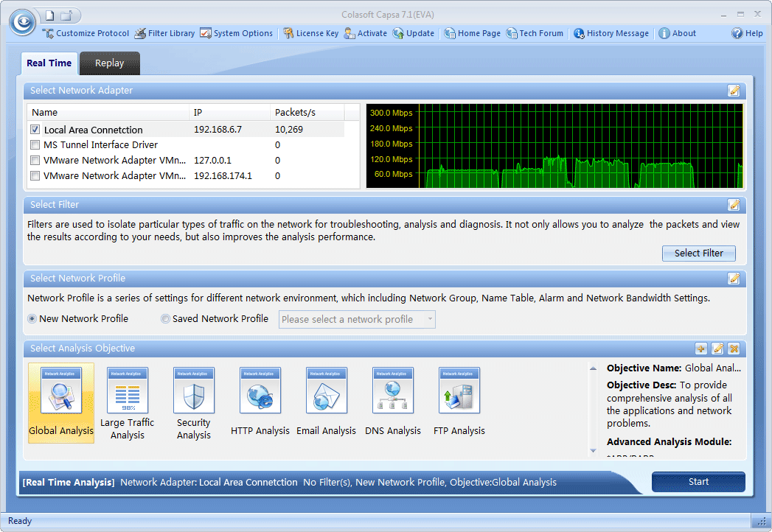Viewport: 772px width, 532px height.
Task: Click edit icon in Select Network Adapter header
Action: 734,91
